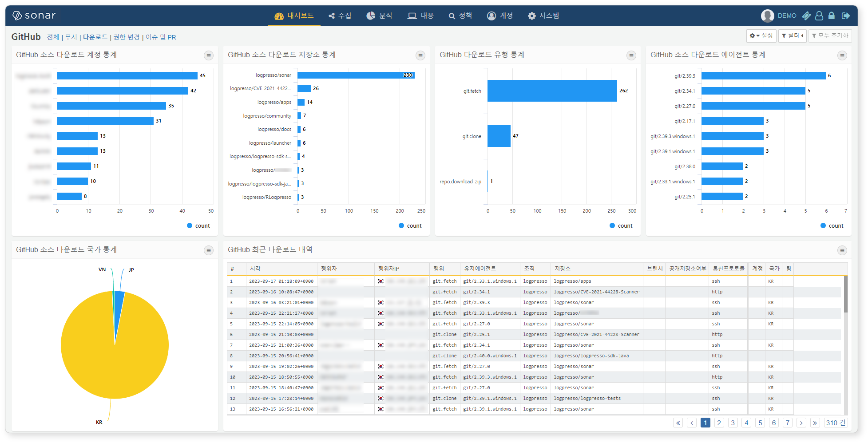The width and height of the screenshot is (868, 443).
Task: Click the git.clone bar labeled 47
Action: tap(499, 136)
